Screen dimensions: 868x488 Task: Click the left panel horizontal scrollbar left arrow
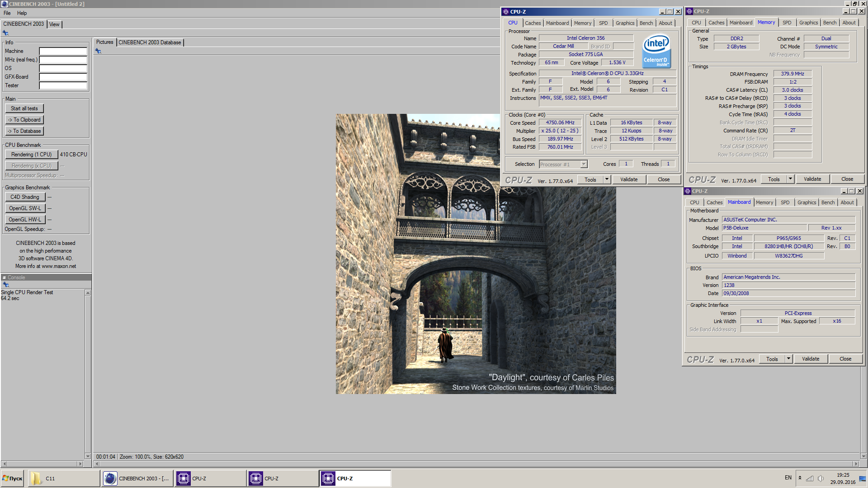click(x=4, y=464)
